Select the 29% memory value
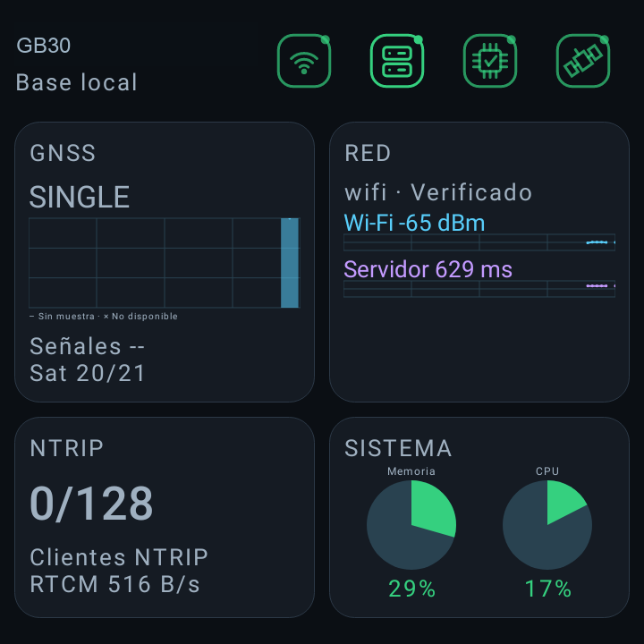 [x=412, y=589]
